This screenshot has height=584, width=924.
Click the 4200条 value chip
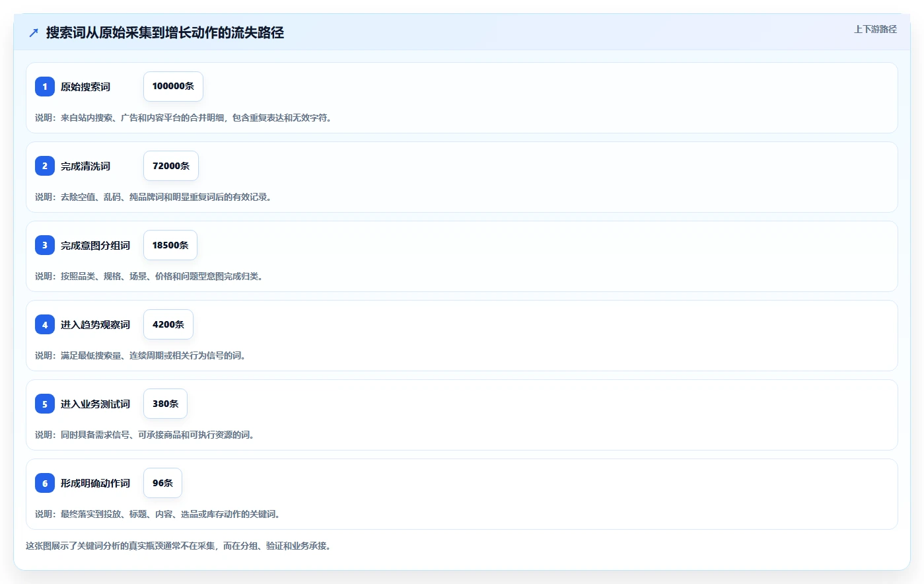point(168,324)
